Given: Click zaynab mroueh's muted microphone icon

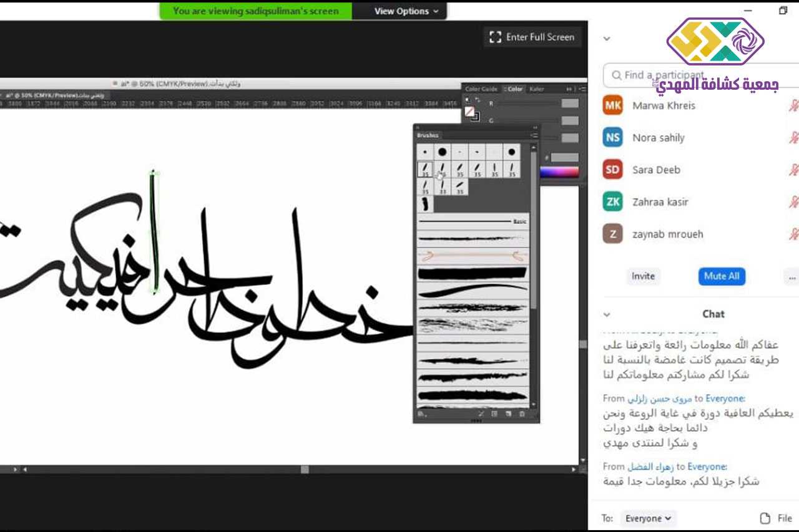Looking at the screenshot, I should coord(793,235).
